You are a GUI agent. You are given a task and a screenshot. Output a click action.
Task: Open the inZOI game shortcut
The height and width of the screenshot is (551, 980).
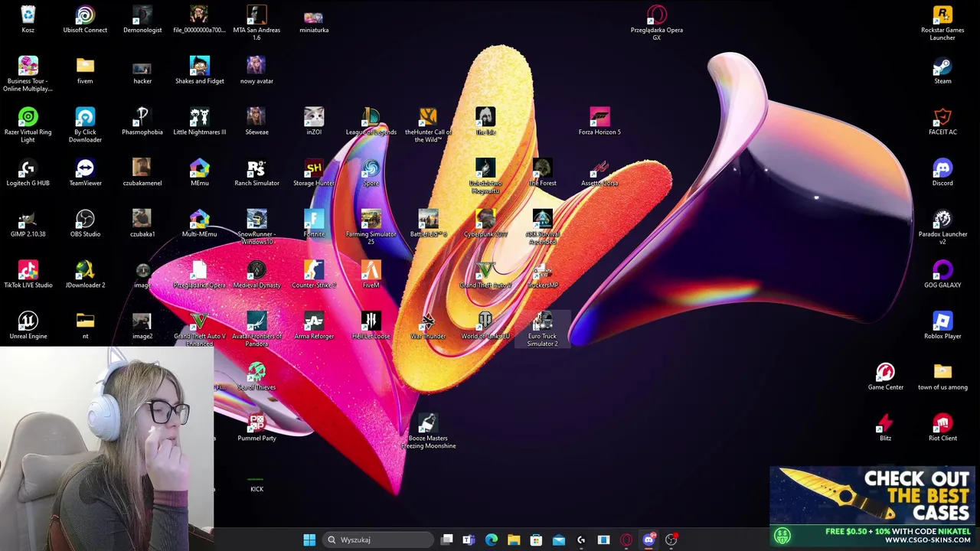coord(314,122)
